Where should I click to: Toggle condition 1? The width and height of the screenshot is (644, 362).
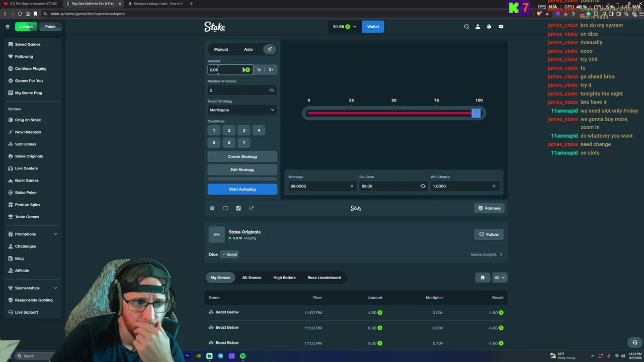coord(214,130)
